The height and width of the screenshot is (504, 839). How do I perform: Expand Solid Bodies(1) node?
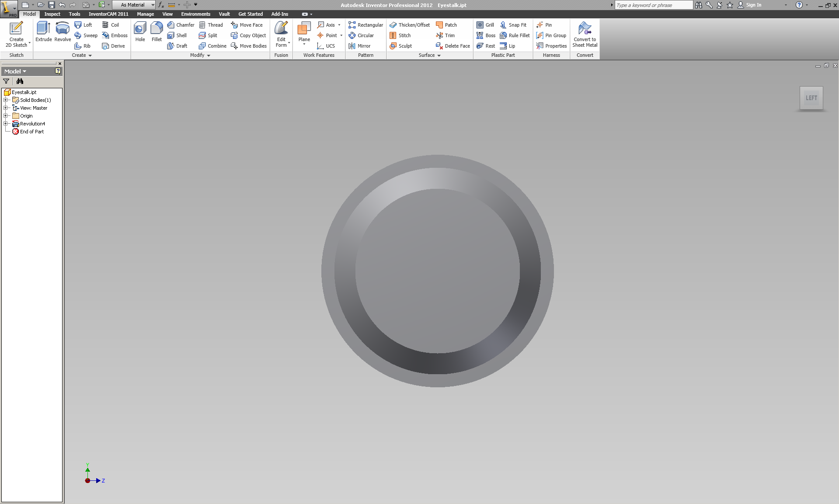coord(6,100)
